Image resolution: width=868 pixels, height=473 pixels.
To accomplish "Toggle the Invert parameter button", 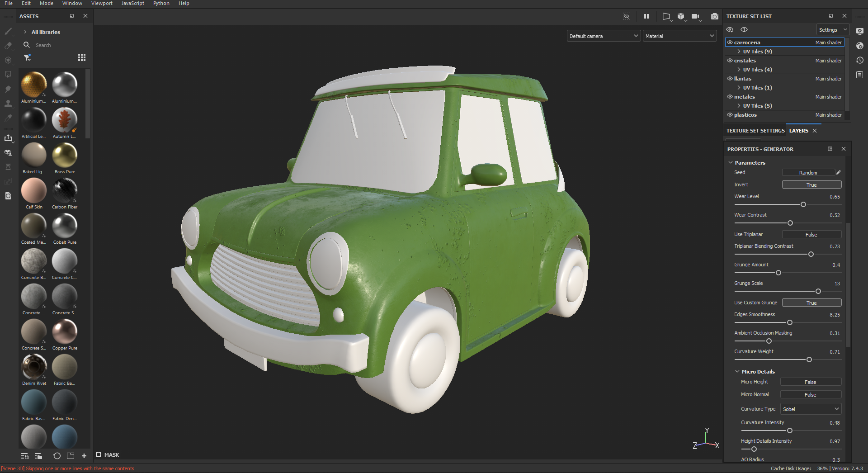I will (x=811, y=184).
